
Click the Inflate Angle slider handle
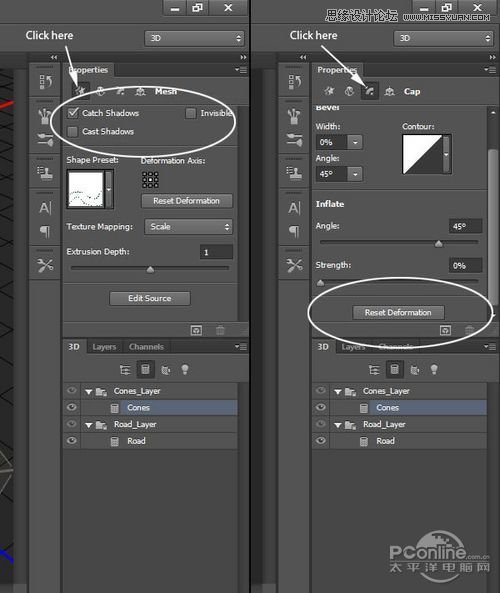[x=438, y=244]
